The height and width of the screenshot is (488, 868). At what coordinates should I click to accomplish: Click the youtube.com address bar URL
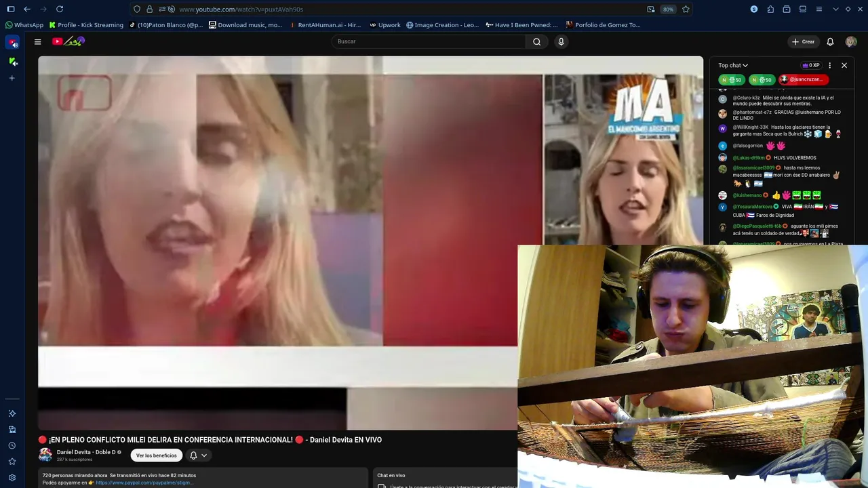pyautogui.click(x=241, y=9)
